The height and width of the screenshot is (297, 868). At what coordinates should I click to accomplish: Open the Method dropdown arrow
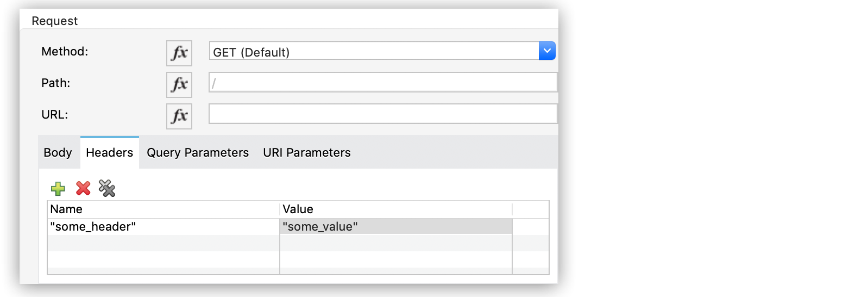547,51
